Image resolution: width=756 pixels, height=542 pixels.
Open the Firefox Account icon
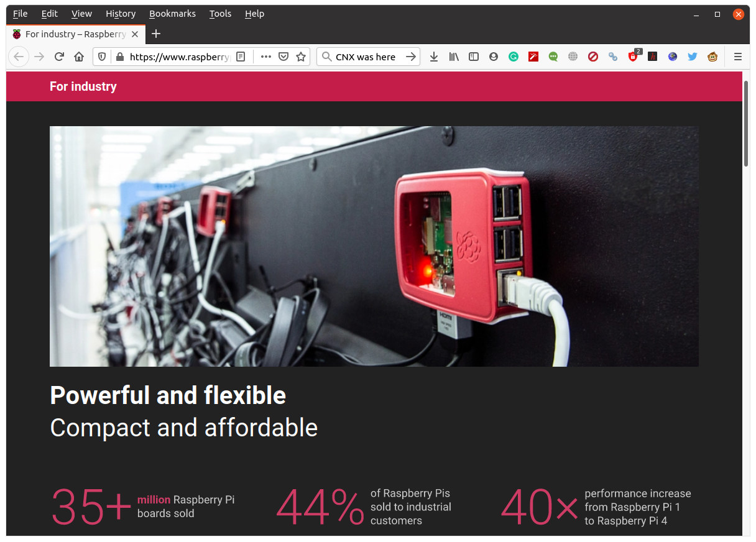(494, 57)
